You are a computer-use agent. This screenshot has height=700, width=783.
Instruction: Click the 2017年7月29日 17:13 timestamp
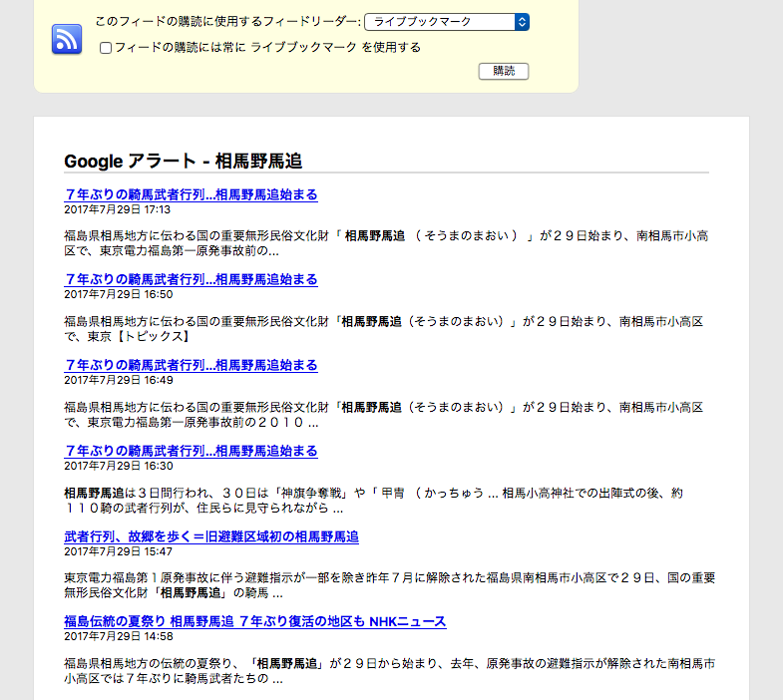[118, 209]
